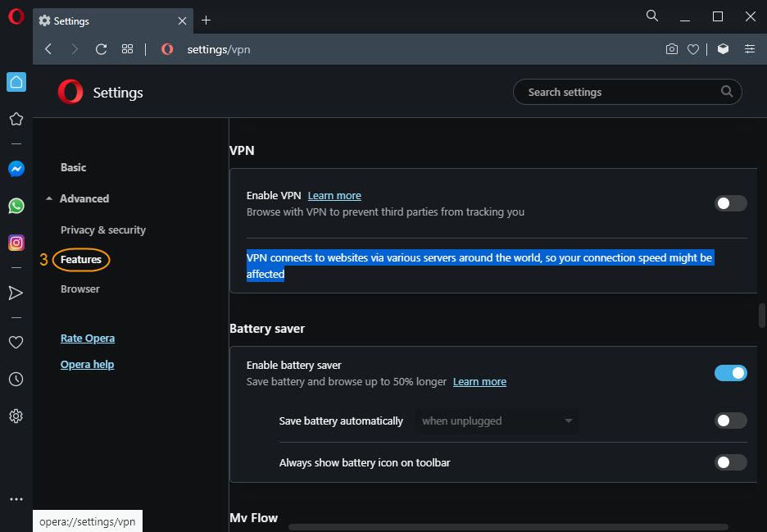The height and width of the screenshot is (532, 767).
Task: Click Learn more next to Enable VPN
Action: [x=334, y=195]
